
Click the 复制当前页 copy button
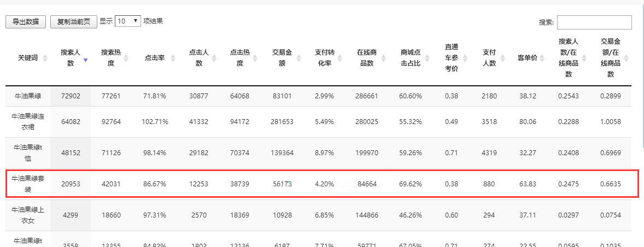tap(73, 22)
